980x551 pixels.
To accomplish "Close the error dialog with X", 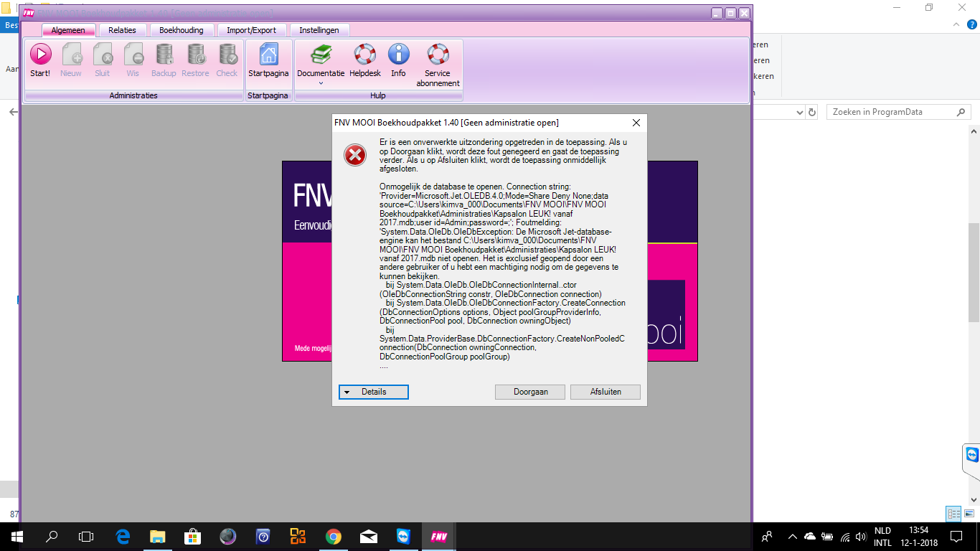I will point(636,123).
